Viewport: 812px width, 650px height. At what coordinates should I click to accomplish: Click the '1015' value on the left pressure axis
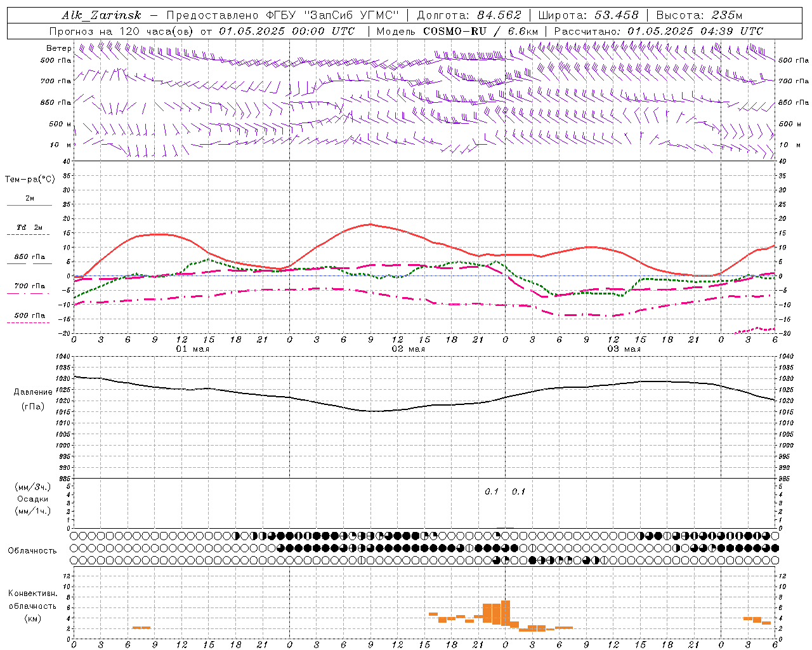point(62,412)
